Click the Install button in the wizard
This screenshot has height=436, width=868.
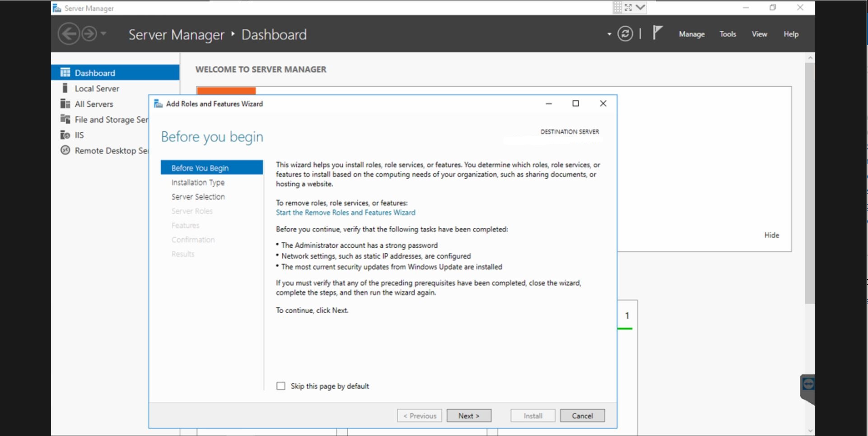pyautogui.click(x=533, y=416)
